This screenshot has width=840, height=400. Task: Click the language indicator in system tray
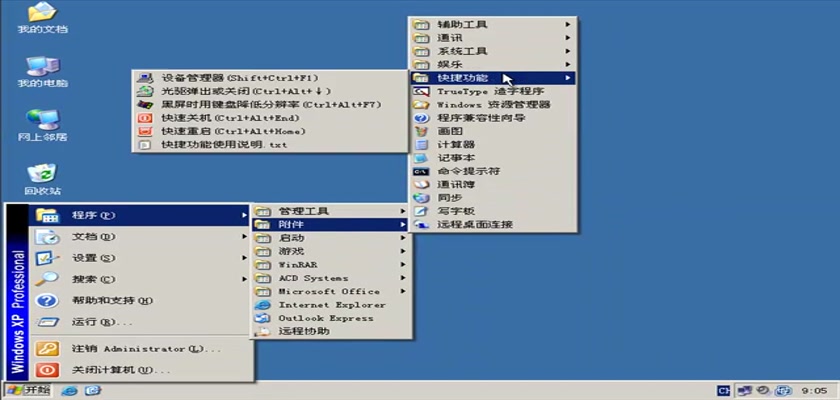click(x=723, y=390)
